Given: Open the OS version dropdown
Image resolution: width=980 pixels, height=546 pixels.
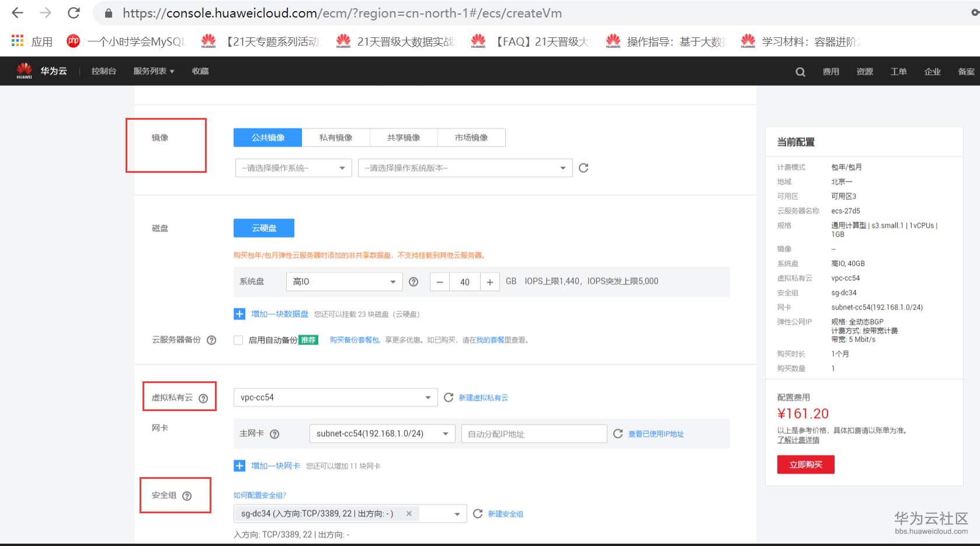Looking at the screenshot, I should [x=465, y=168].
